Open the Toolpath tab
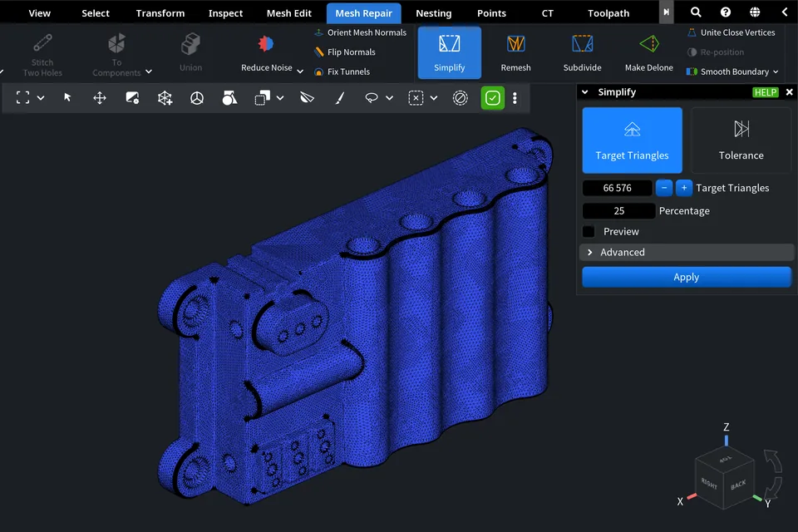The image size is (798, 532). [x=608, y=13]
